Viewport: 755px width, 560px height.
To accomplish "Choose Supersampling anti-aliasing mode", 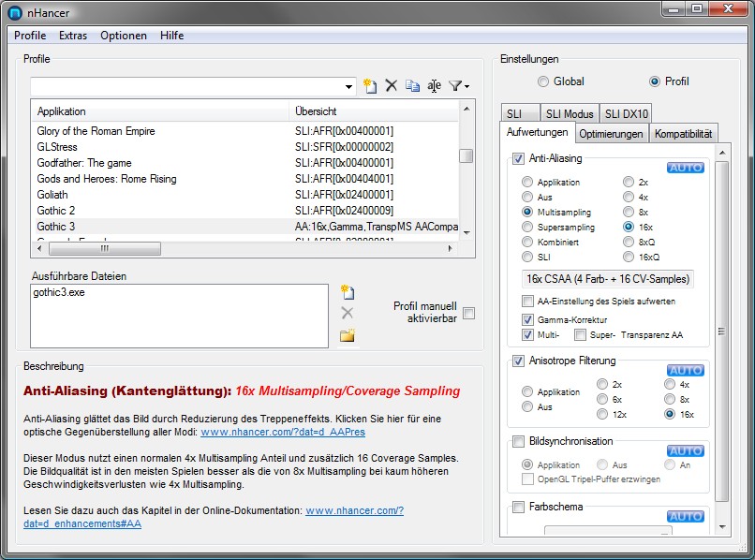I will [x=529, y=227].
